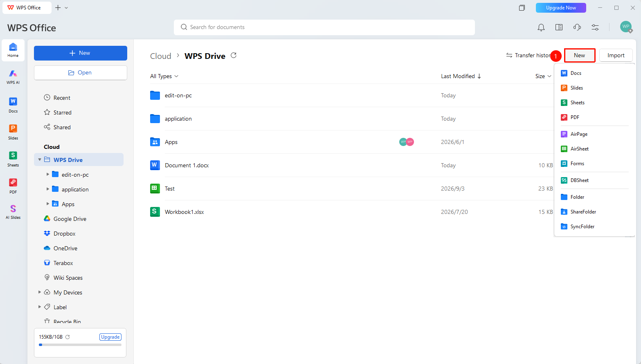Open Docs from the left rail

(x=13, y=105)
